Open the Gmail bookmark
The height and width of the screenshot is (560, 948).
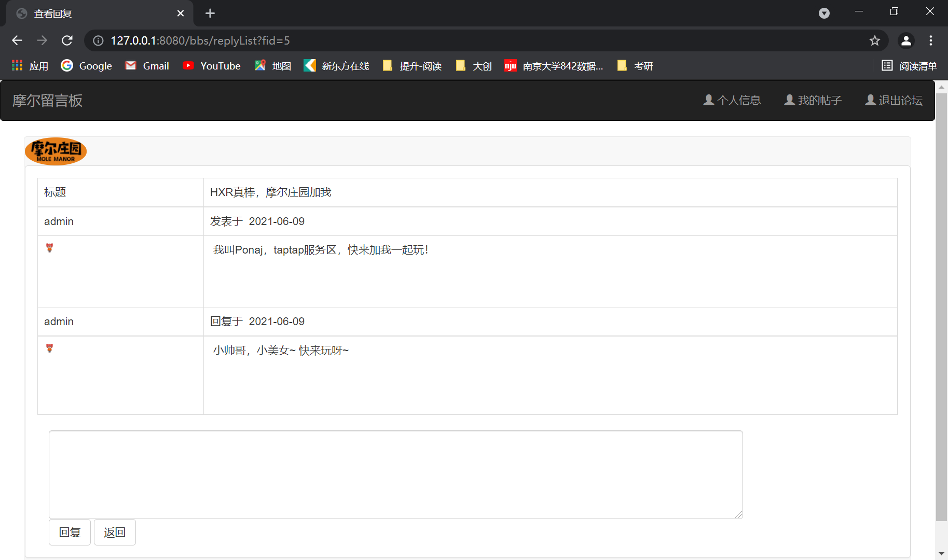(x=147, y=66)
